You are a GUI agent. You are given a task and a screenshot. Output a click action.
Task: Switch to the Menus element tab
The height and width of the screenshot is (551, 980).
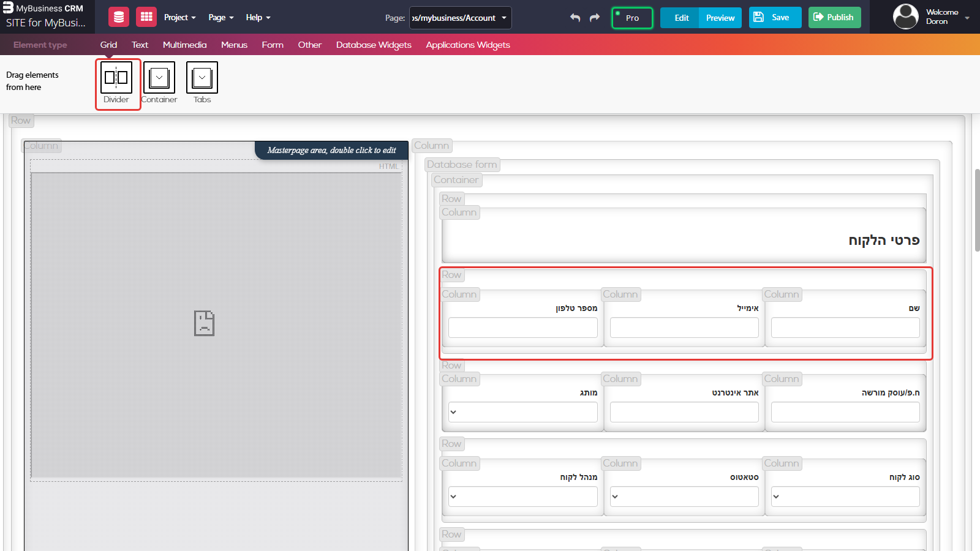tap(234, 45)
